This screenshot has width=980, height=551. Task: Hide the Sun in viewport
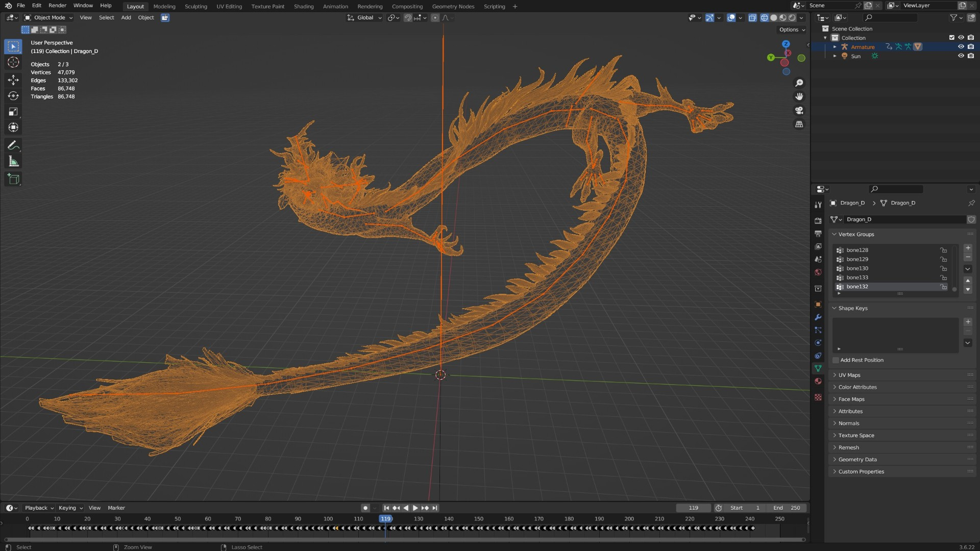coord(961,56)
